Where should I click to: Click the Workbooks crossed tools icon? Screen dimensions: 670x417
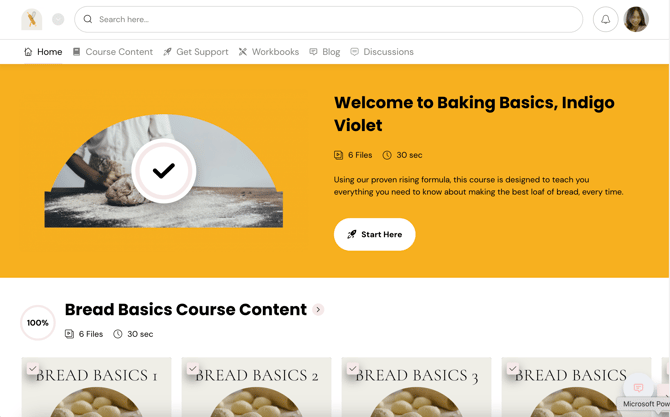coord(243,52)
